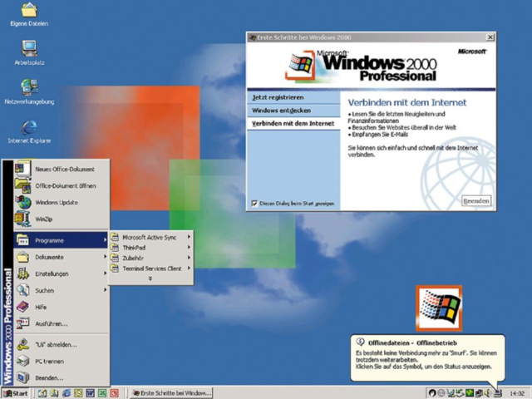Launch Excel from quick launch bar
The height and width of the screenshot is (399, 532).
(x=102, y=393)
